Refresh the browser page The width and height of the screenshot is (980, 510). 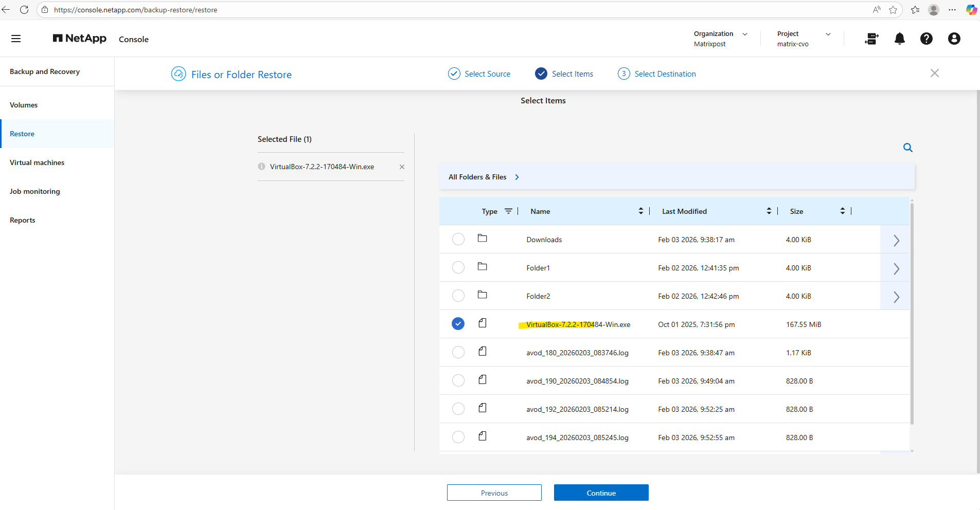click(24, 10)
